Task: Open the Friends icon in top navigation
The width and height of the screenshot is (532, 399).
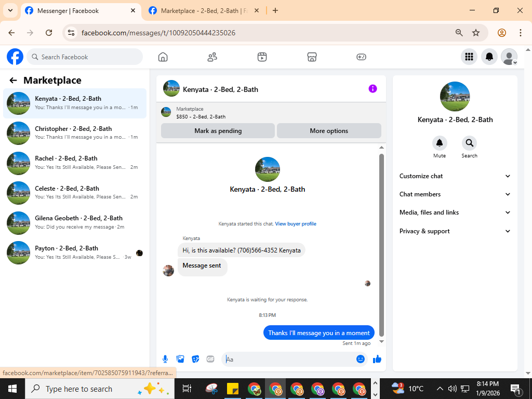Action: (212, 57)
